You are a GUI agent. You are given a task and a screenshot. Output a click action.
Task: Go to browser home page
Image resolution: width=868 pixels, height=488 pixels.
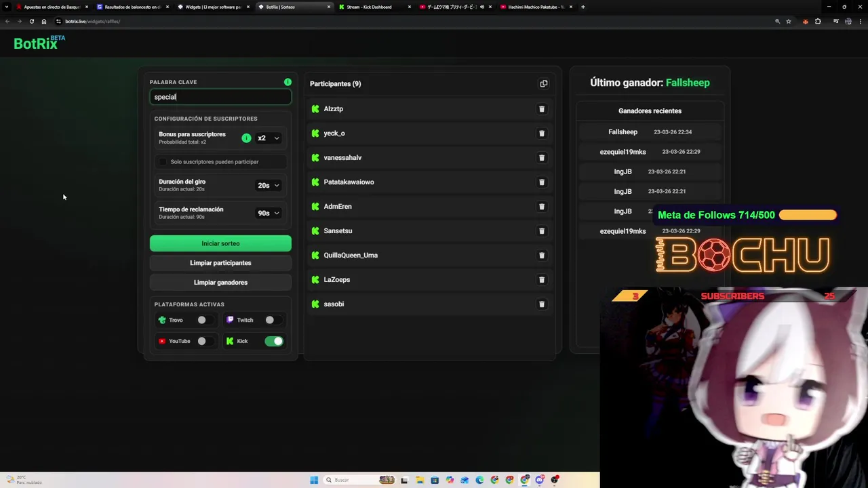pos(44,21)
